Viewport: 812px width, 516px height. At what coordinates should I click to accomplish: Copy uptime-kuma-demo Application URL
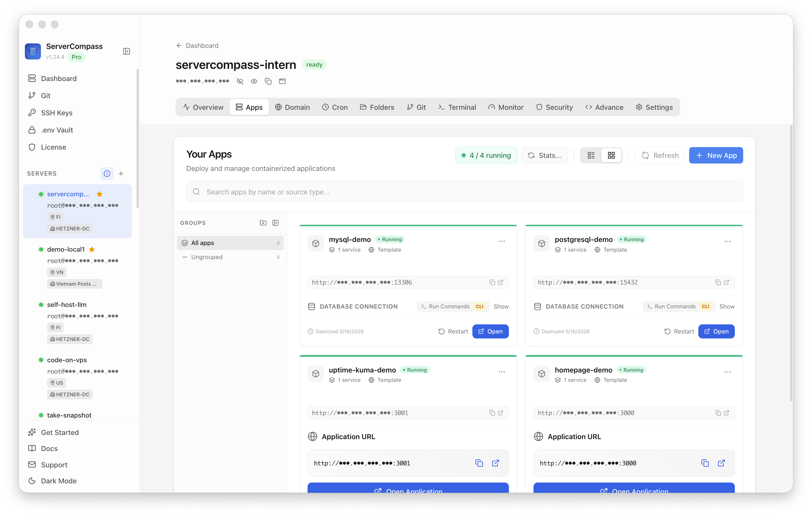point(479,463)
